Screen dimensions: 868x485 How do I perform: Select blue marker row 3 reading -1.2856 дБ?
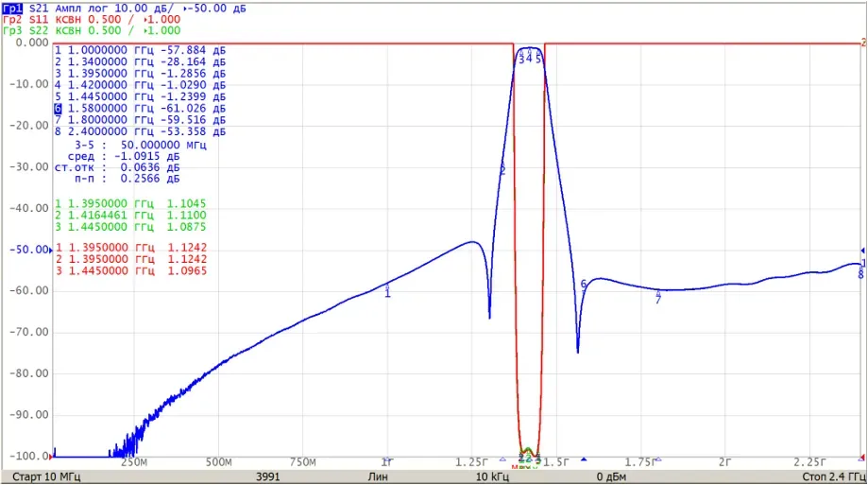[140, 74]
